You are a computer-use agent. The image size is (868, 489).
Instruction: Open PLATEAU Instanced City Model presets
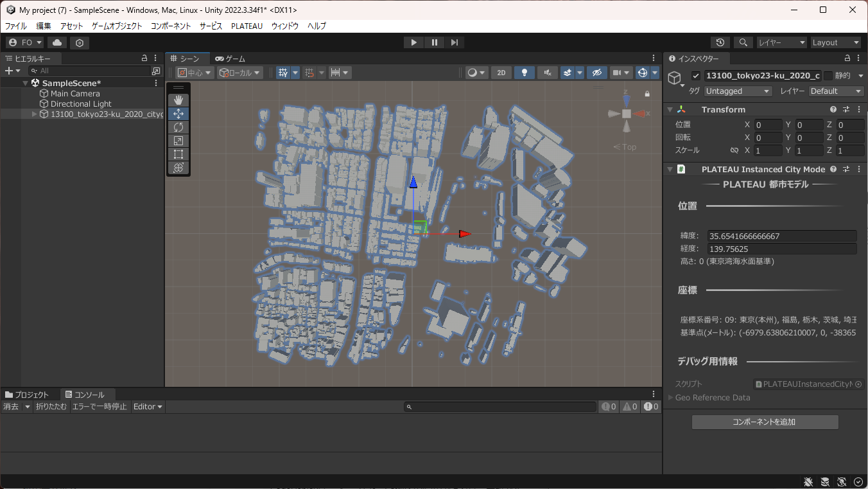[846, 170]
